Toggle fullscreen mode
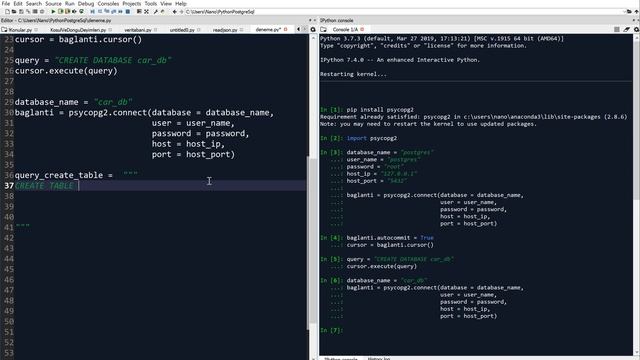This screenshot has width=640, height=360. pos(146,12)
